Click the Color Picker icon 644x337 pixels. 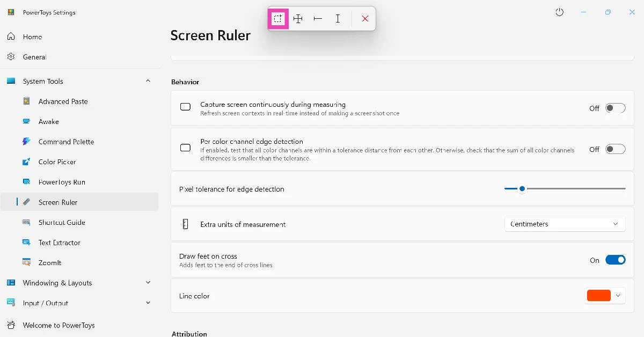click(x=27, y=162)
